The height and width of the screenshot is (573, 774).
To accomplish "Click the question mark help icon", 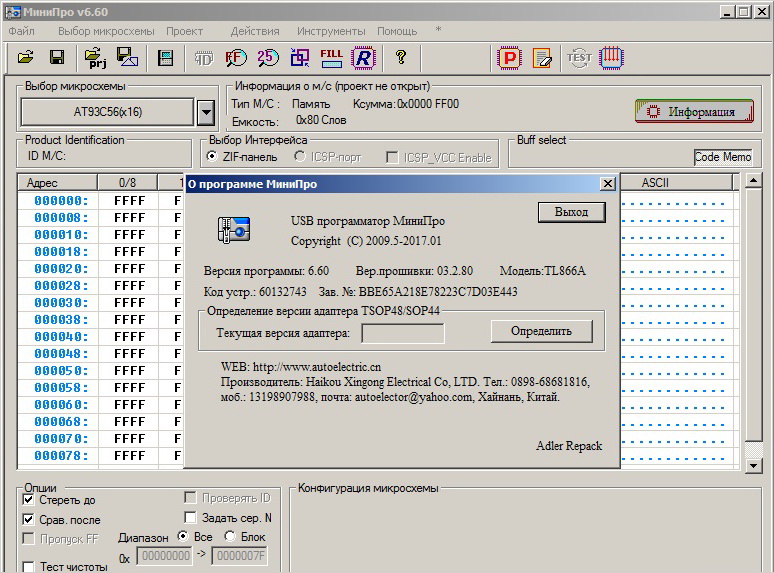I will pos(401,58).
